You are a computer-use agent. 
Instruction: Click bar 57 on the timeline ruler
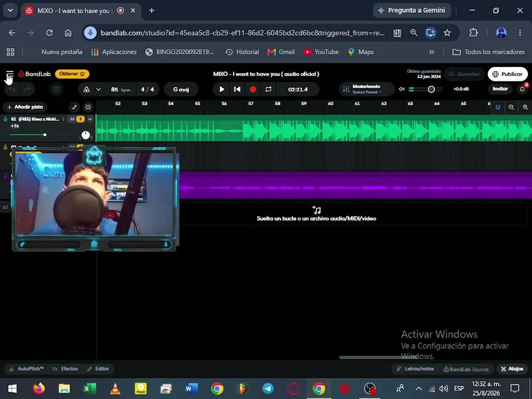tap(250, 104)
